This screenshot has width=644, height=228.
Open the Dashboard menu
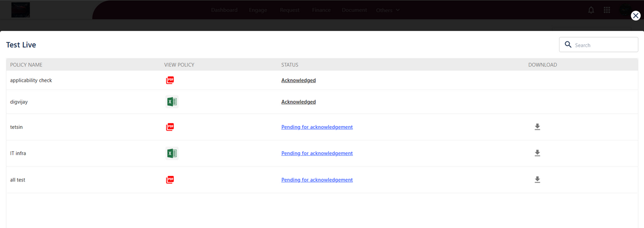[224, 10]
